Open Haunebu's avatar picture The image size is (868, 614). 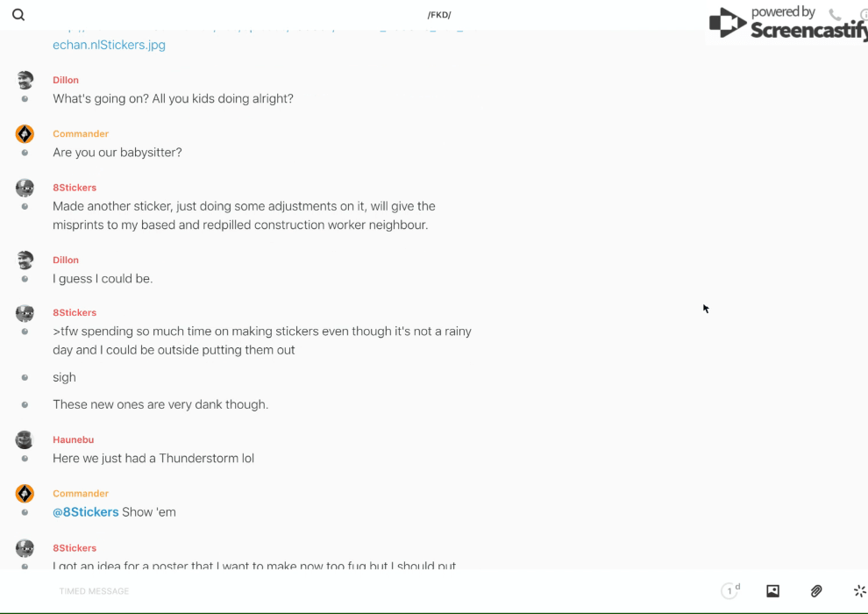coord(25,440)
